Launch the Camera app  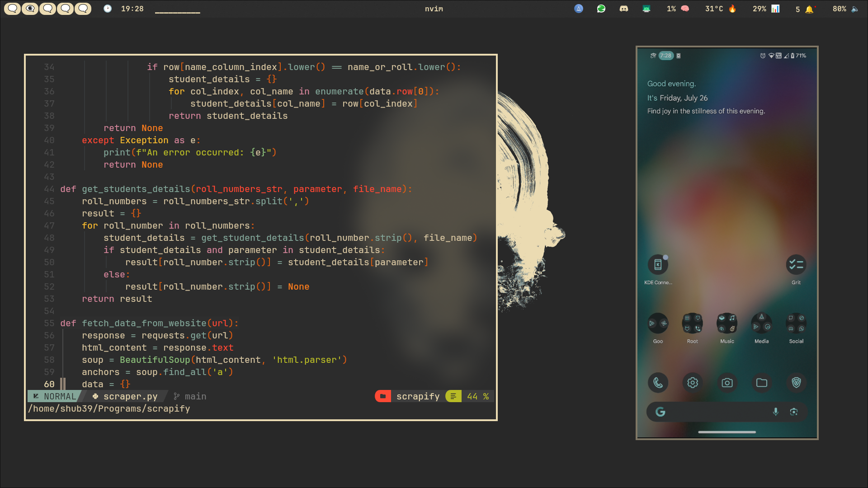[x=727, y=383]
